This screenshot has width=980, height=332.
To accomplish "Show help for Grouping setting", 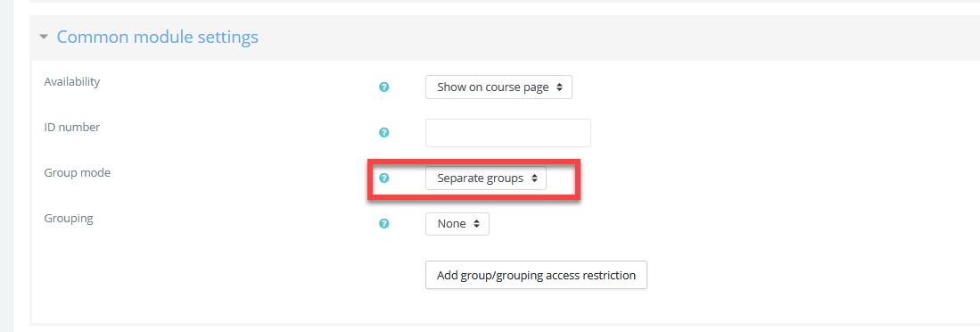I will (x=384, y=223).
